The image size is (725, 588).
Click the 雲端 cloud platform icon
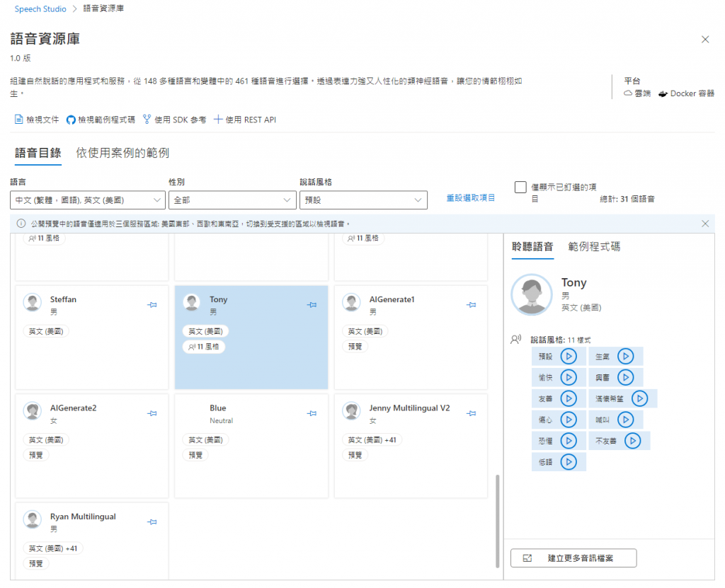coord(628,93)
